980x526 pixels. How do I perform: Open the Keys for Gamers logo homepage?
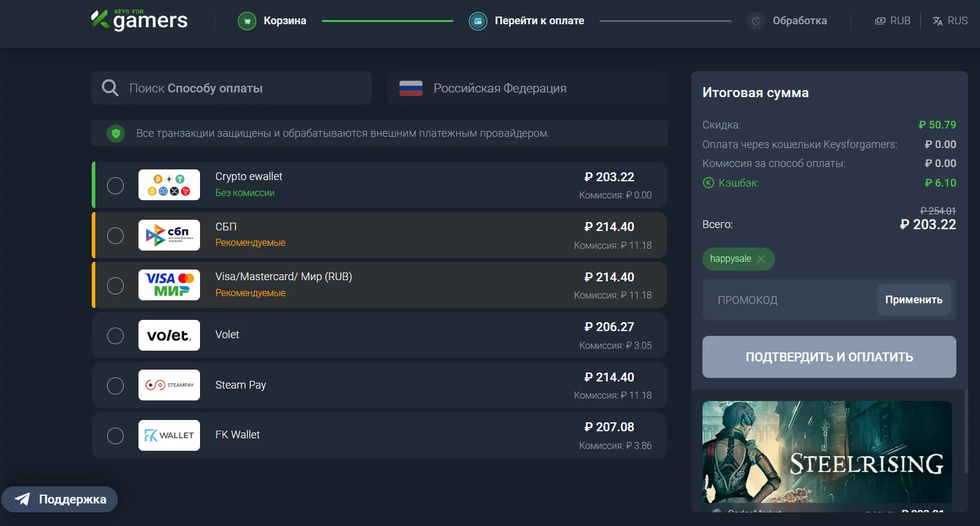(139, 20)
